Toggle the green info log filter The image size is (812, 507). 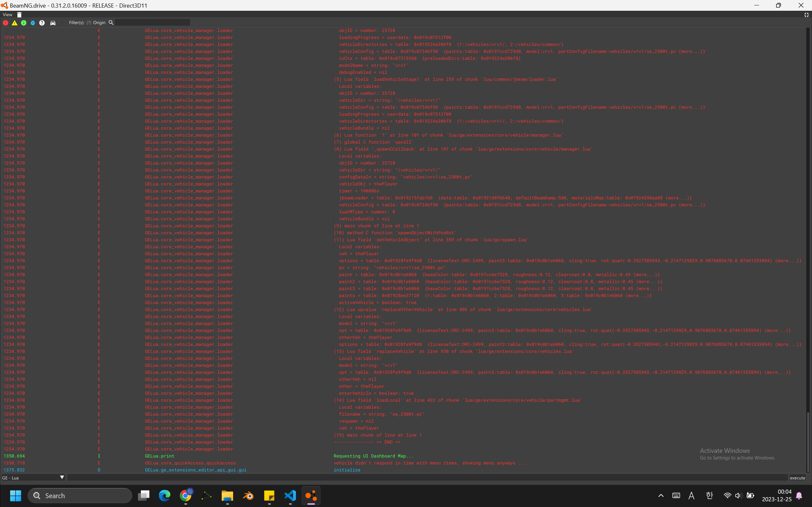(23, 23)
